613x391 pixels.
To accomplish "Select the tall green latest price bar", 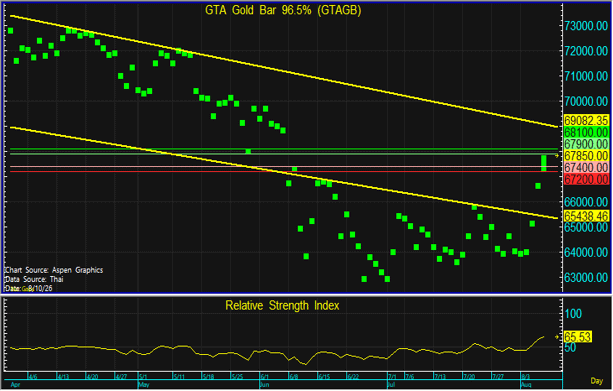I will pos(543,163).
